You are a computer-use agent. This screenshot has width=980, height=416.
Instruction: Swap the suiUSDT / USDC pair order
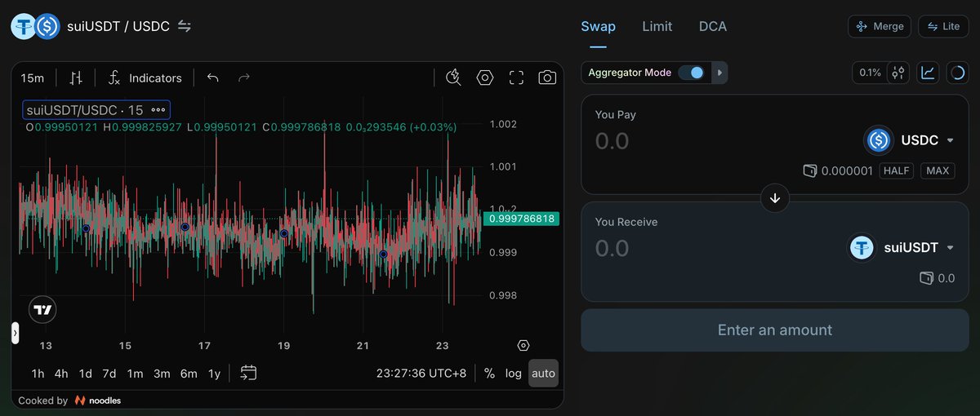(185, 26)
